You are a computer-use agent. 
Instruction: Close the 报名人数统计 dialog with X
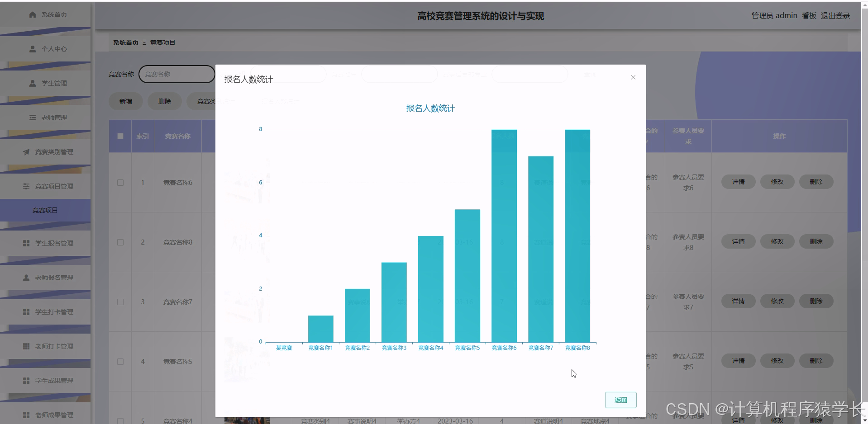[633, 77]
